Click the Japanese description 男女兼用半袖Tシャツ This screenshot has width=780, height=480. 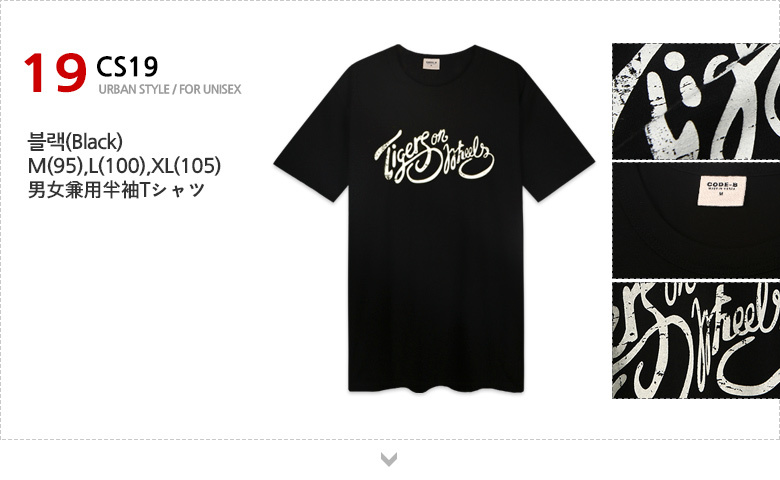[x=116, y=190]
